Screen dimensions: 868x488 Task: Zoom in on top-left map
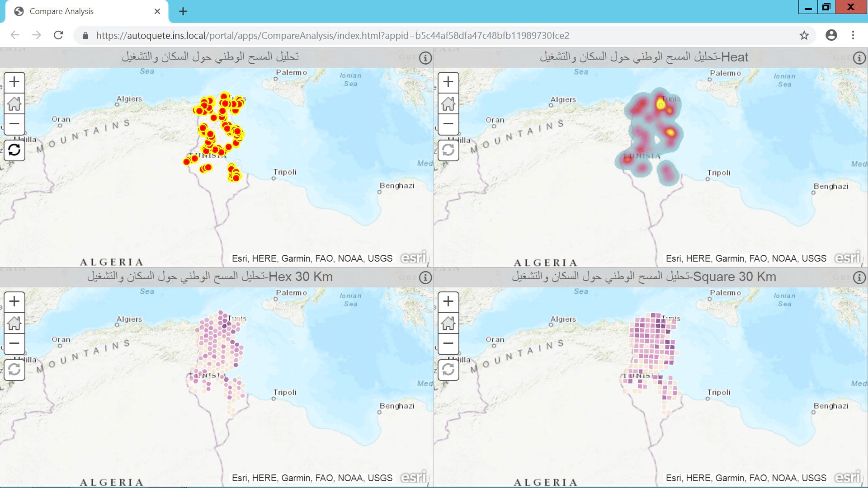click(14, 82)
